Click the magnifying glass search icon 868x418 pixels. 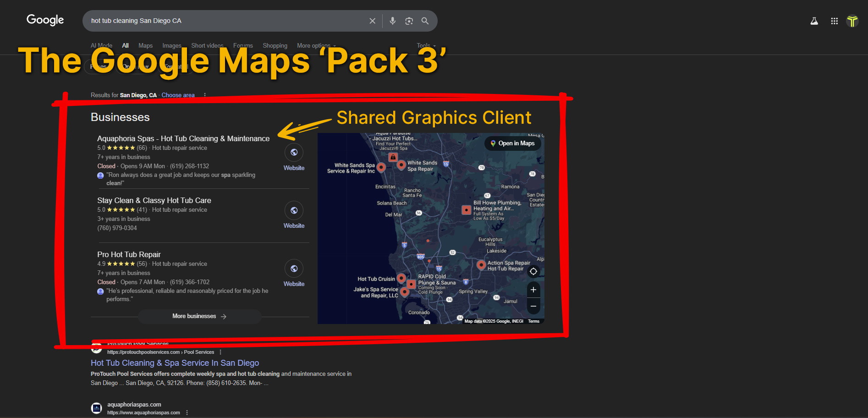pos(425,21)
